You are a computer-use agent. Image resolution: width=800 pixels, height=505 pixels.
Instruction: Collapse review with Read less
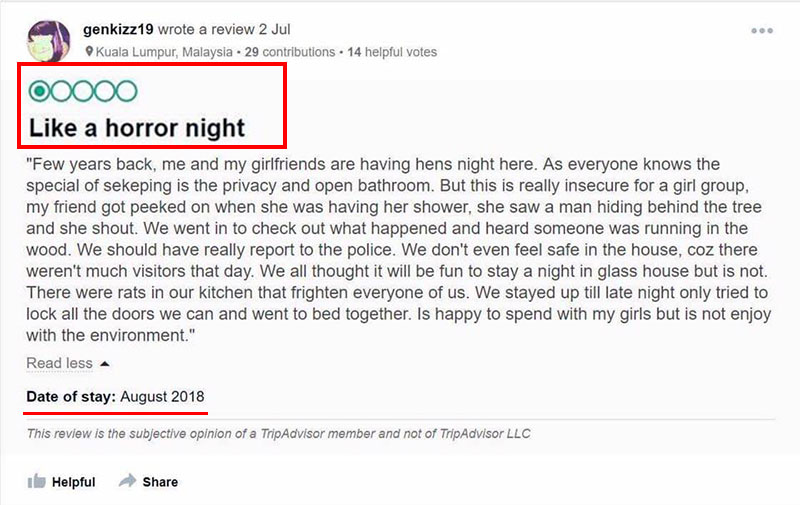(x=59, y=363)
